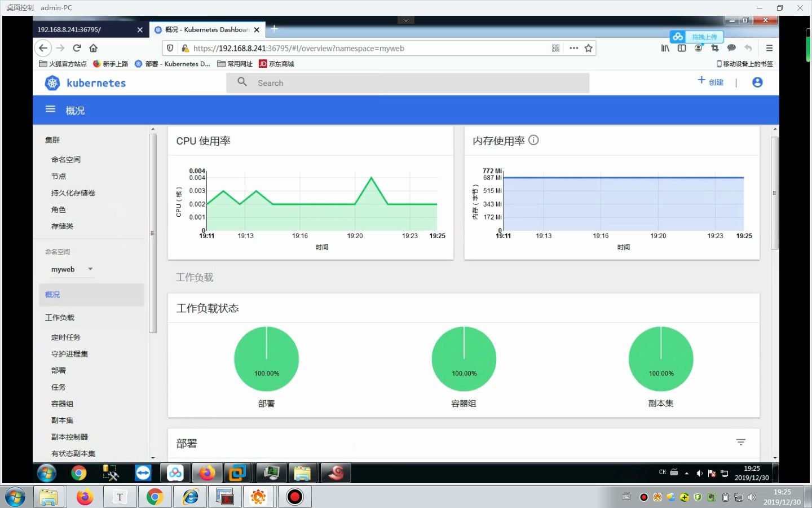Open 守护进程集 in sidebar
This screenshot has height=508, width=812.
point(70,354)
